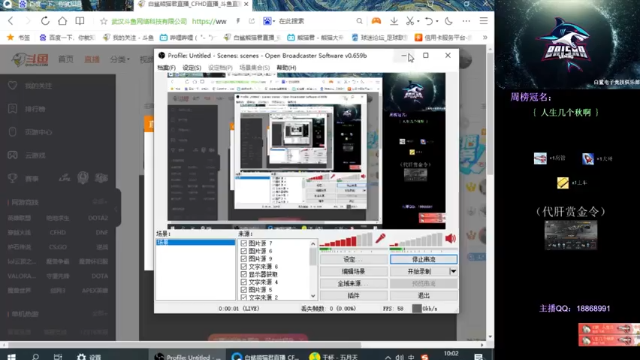Open the 帮助(H) menu in OBS
Screen dimensions: 640x360
coord(287,67)
